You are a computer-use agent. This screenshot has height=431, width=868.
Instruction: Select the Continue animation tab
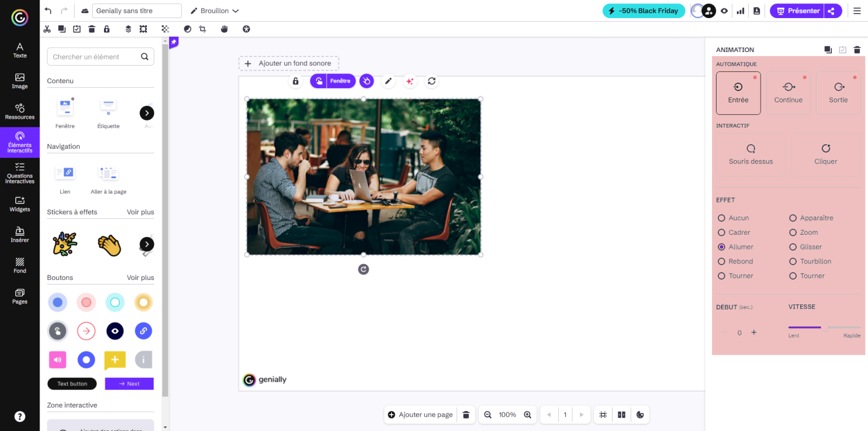(x=788, y=93)
